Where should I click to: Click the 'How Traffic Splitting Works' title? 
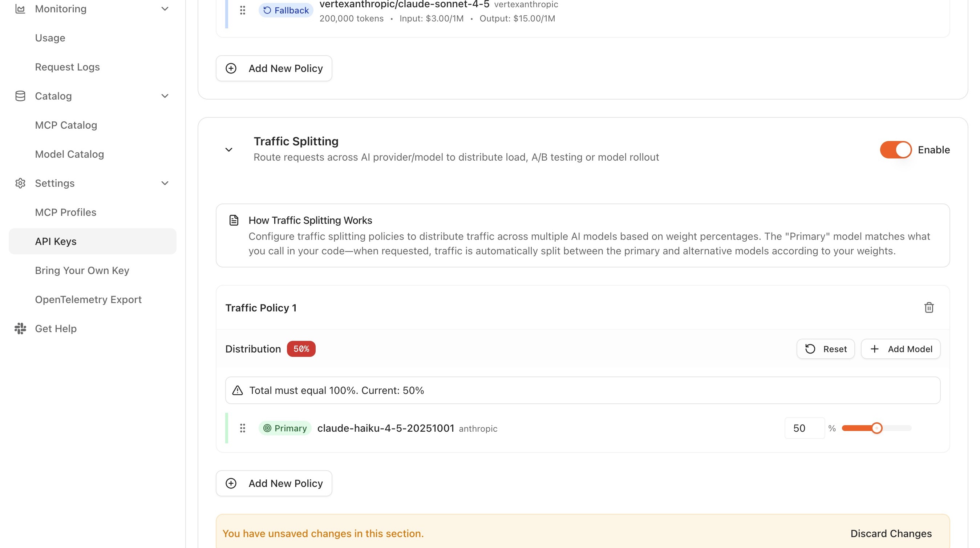(x=310, y=220)
